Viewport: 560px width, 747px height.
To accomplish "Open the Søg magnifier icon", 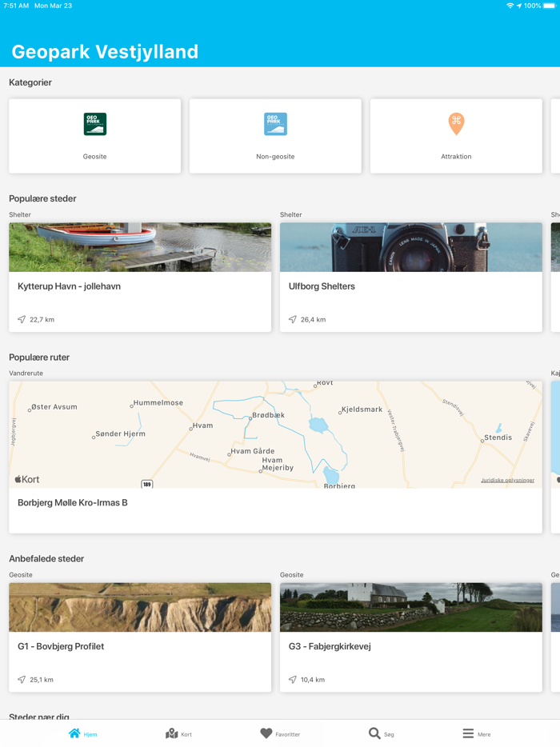I will click(x=374, y=733).
